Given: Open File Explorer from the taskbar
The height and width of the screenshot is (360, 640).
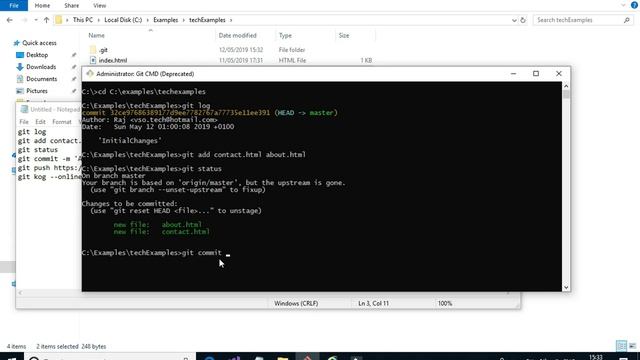Looking at the screenshot, I should [282, 358].
